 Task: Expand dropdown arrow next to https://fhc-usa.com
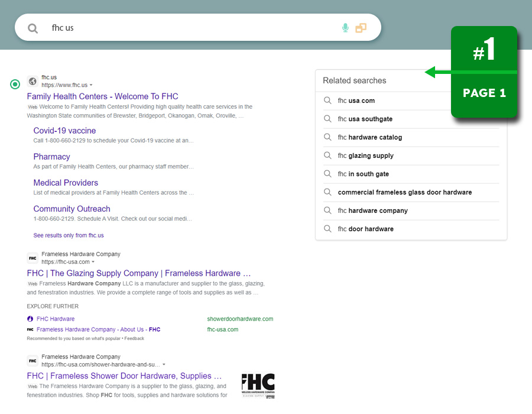pos(93,261)
